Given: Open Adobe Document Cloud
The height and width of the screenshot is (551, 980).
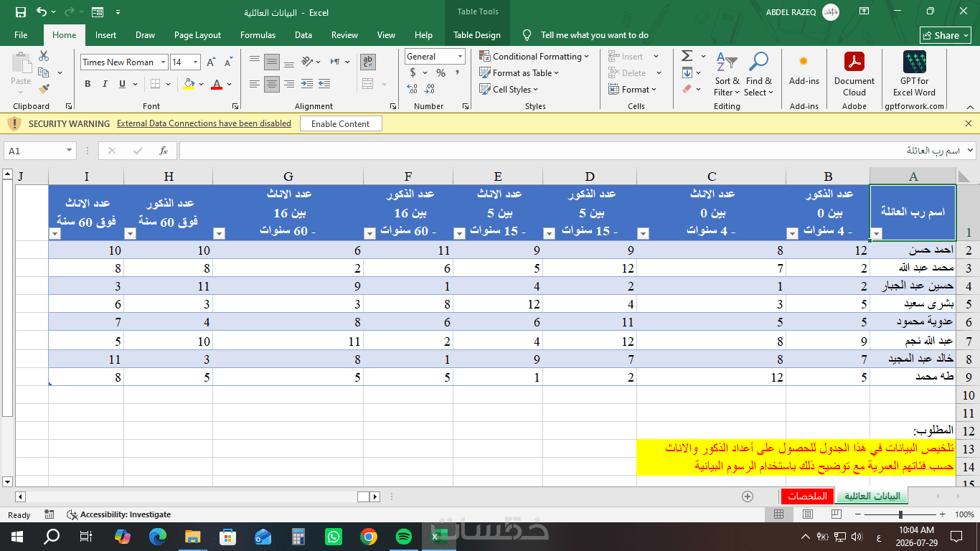Looking at the screenshot, I should [x=854, y=75].
